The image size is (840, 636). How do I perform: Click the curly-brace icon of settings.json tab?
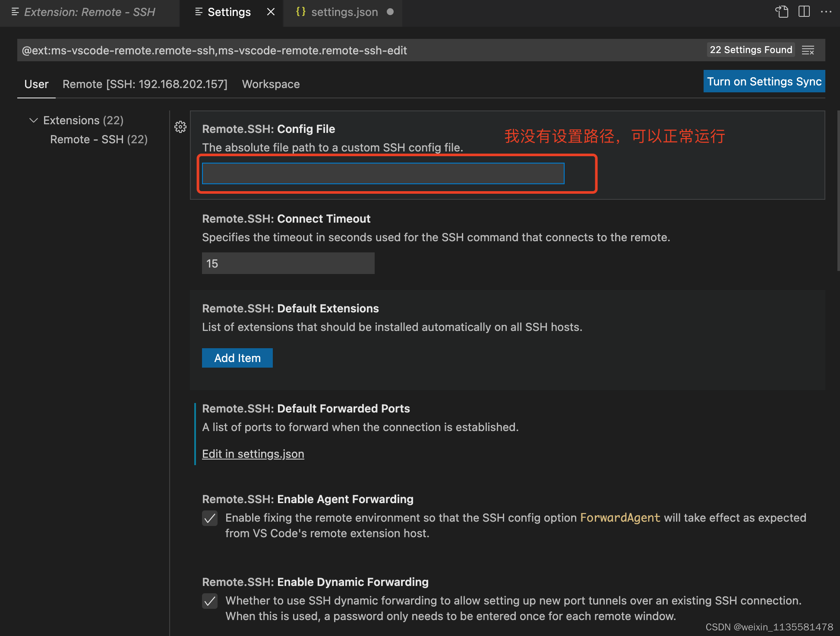[301, 12]
